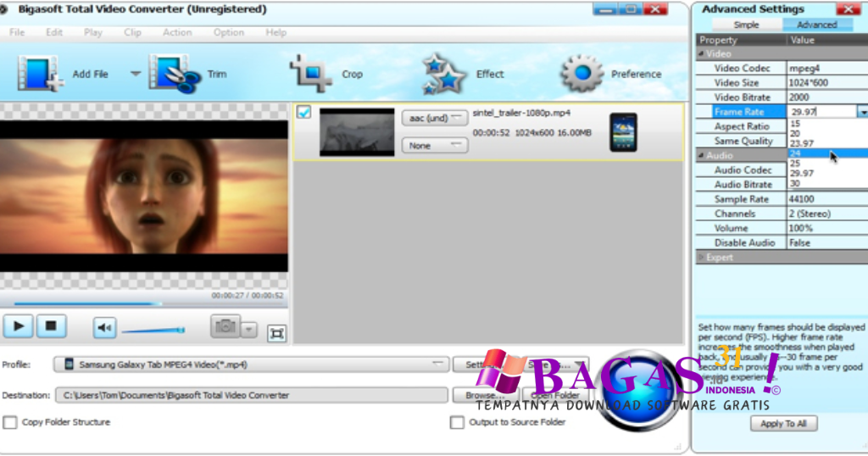Open the aac (und) audio track dropdown
This screenshot has width=868, height=456.
tap(435, 118)
